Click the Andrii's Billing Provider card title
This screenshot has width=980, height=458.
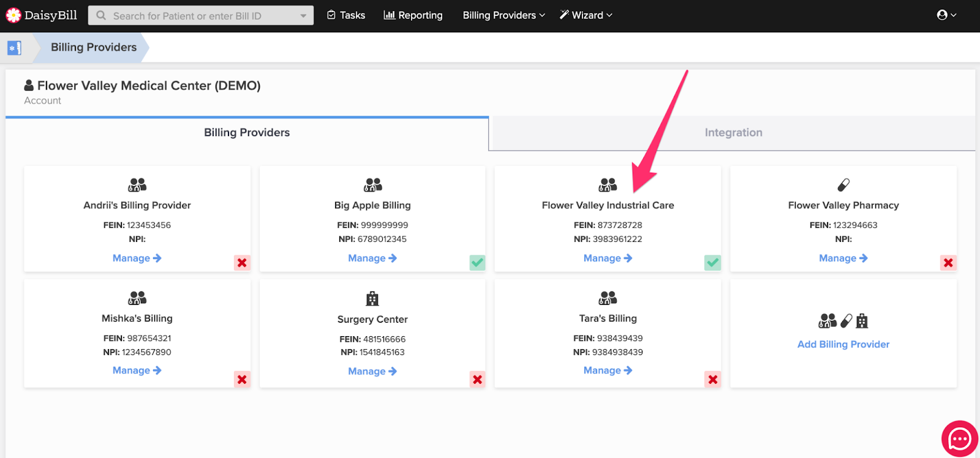pyautogui.click(x=137, y=205)
